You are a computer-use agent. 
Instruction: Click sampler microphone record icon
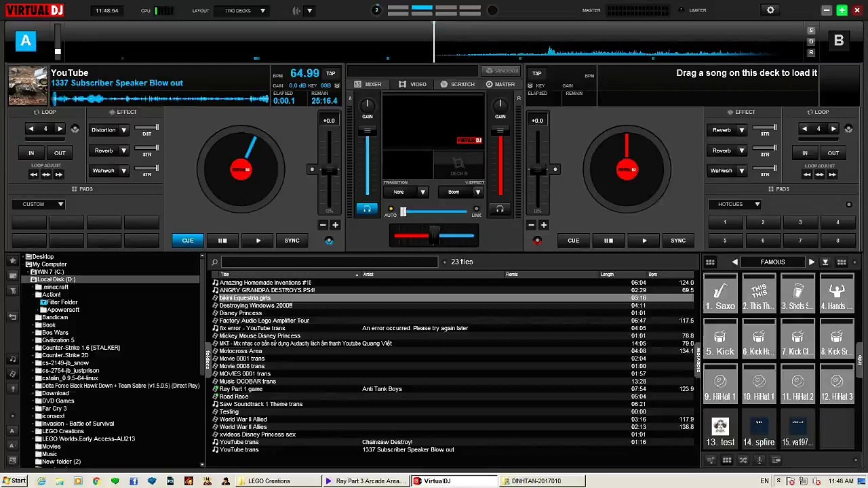pos(759,460)
